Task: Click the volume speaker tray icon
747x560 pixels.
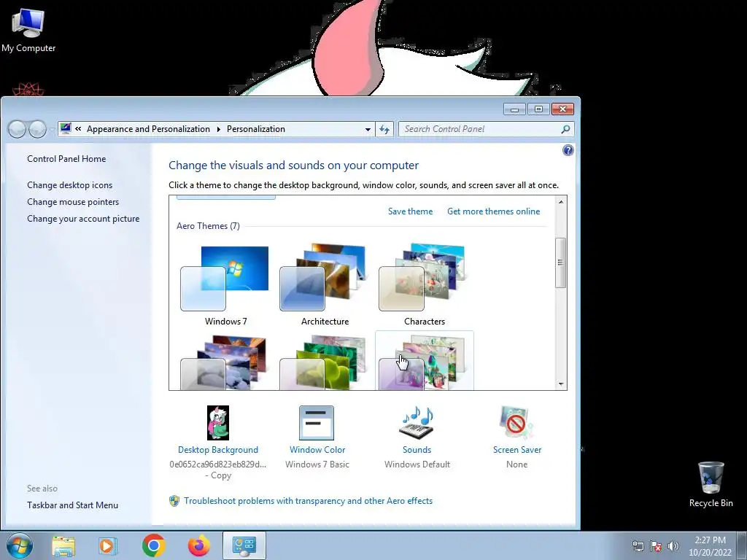Action: click(x=673, y=546)
